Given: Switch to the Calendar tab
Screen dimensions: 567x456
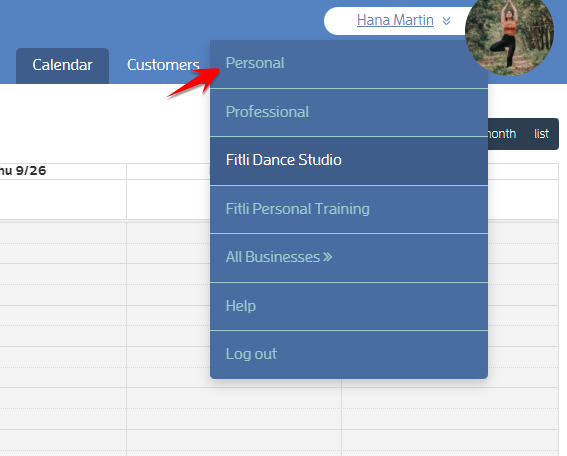Looking at the screenshot, I should click(x=62, y=65).
